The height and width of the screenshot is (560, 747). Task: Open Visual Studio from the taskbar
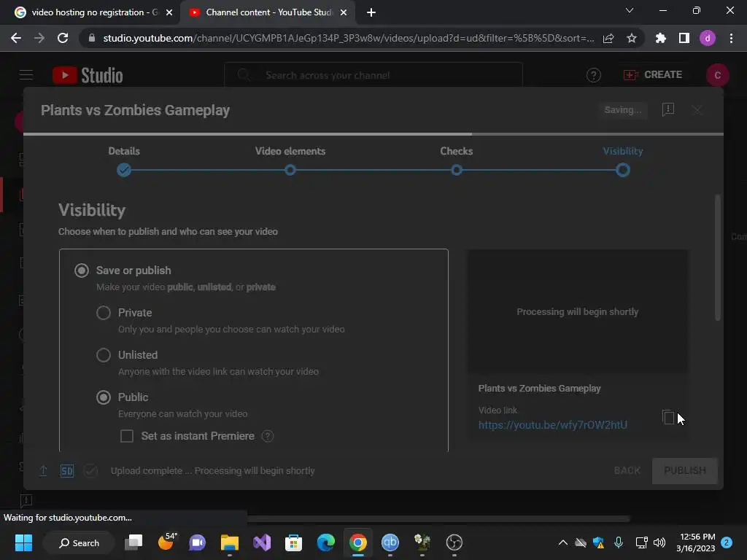[262, 542]
